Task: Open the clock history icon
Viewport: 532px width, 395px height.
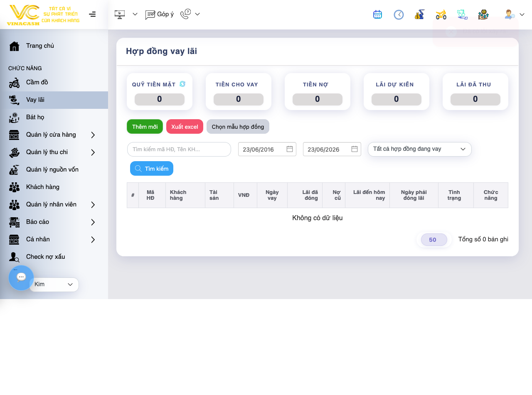Action: (399, 15)
